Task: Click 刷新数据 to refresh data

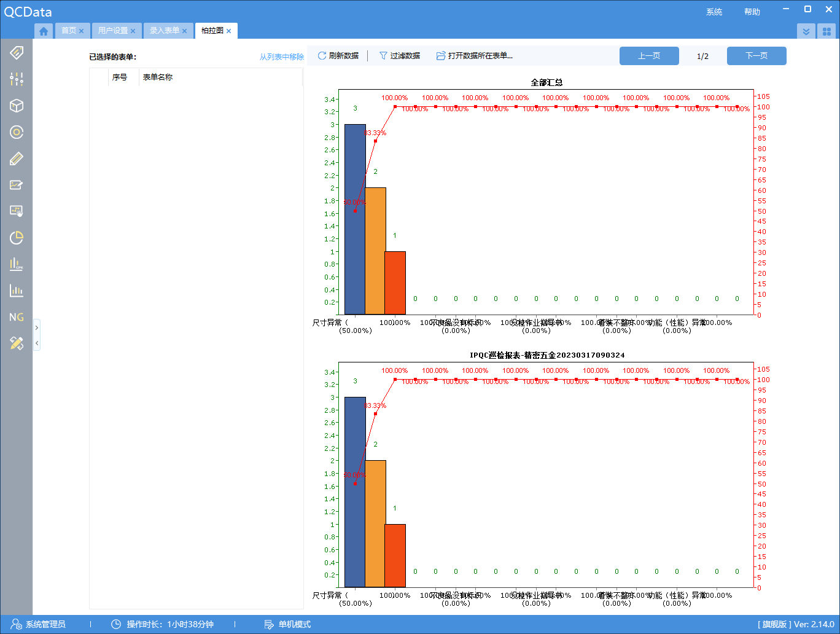Action: click(338, 56)
